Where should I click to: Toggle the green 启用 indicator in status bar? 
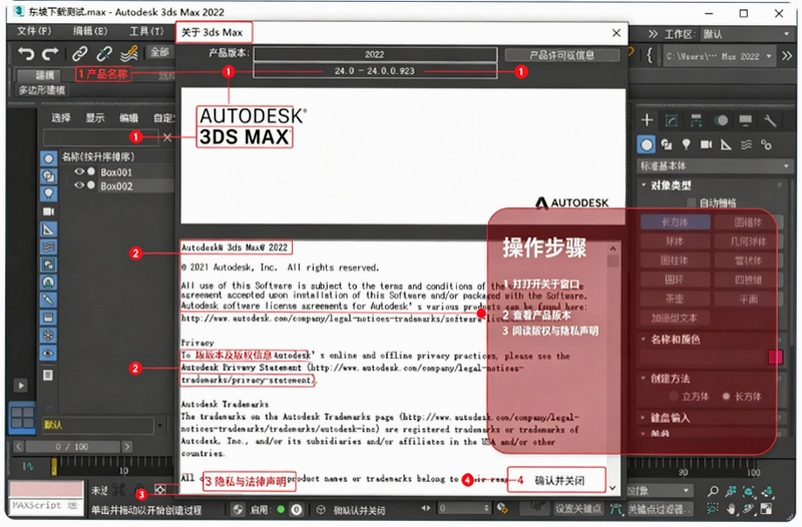pos(280,510)
